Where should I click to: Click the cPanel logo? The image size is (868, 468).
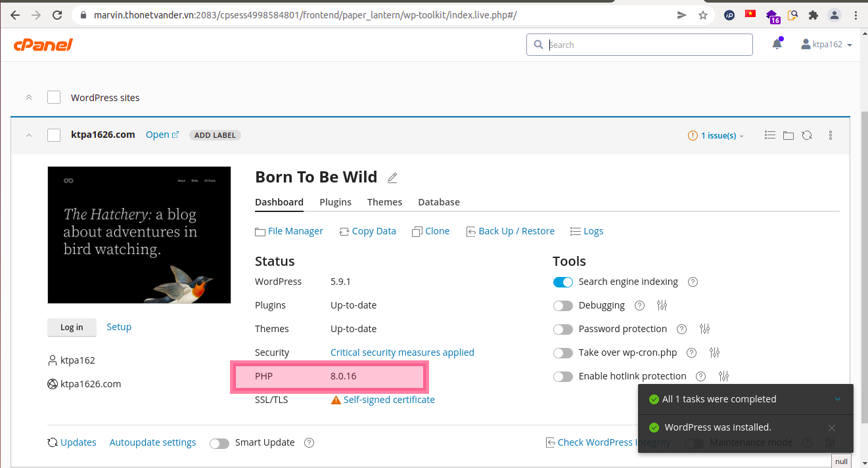pos(43,45)
